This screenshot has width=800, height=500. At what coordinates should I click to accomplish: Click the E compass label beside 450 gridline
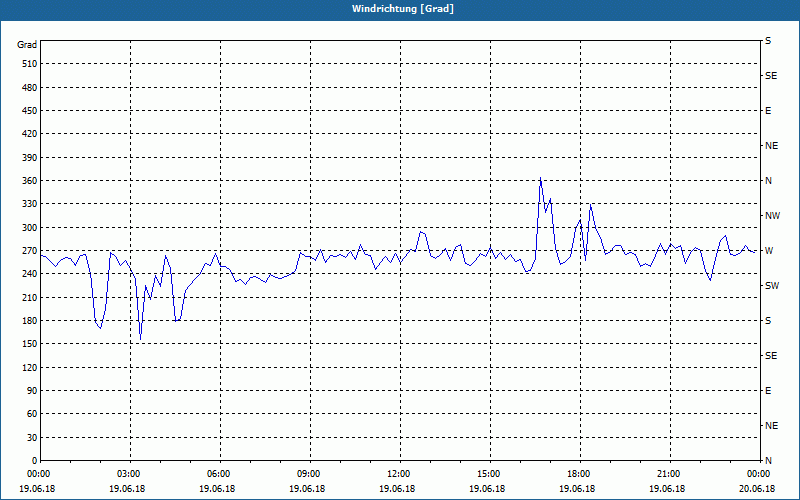coord(768,111)
